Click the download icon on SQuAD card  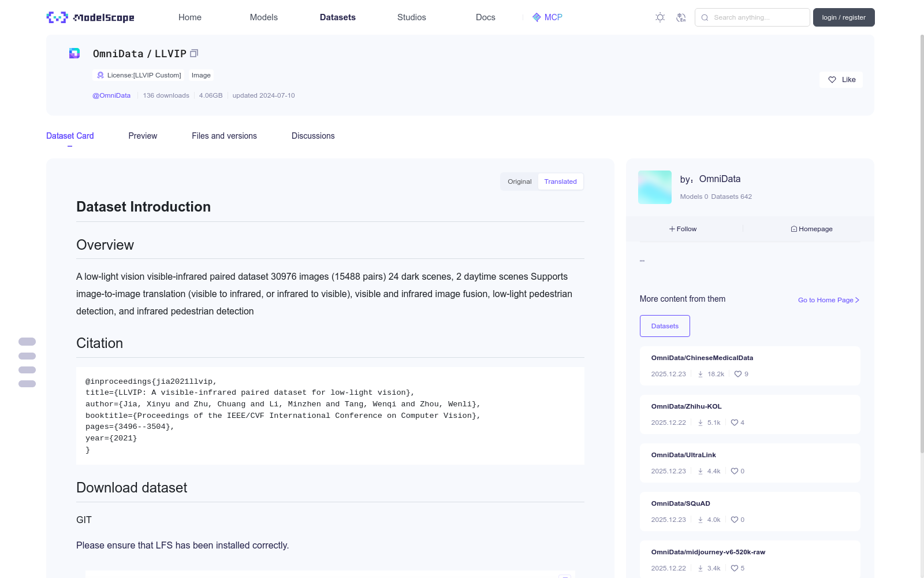coord(701,520)
